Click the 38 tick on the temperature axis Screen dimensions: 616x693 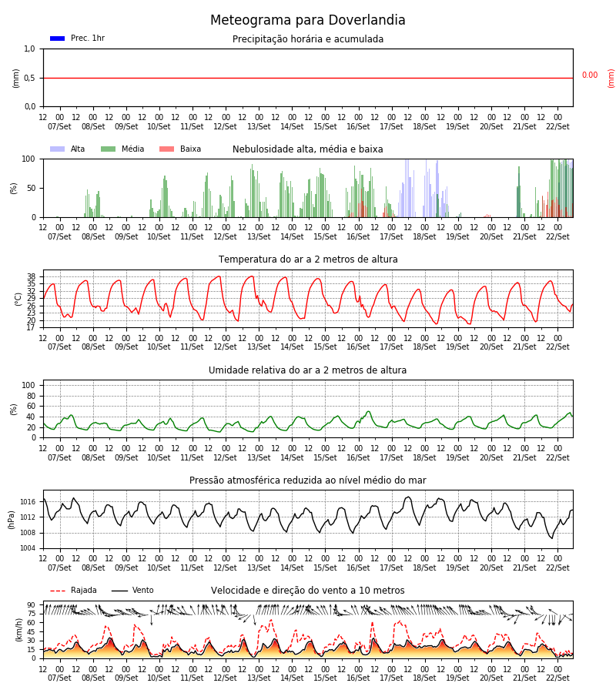pyautogui.click(x=31, y=276)
